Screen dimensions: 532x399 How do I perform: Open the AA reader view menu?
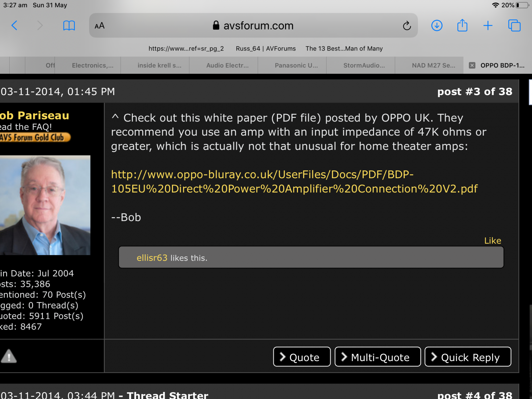[99, 26]
